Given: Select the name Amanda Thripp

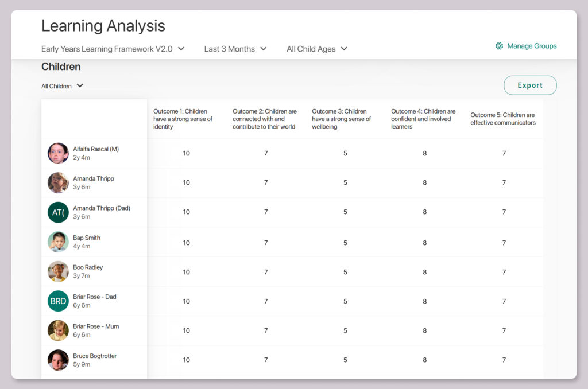Looking at the screenshot, I should (94, 179).
